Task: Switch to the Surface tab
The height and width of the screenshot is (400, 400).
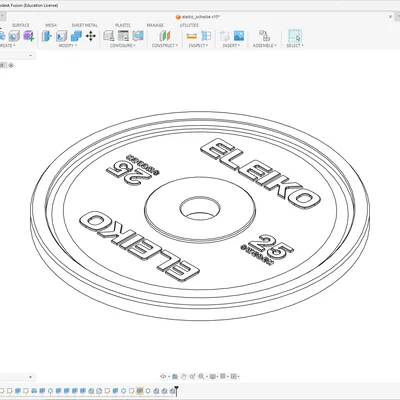Action: pos(21,25)
